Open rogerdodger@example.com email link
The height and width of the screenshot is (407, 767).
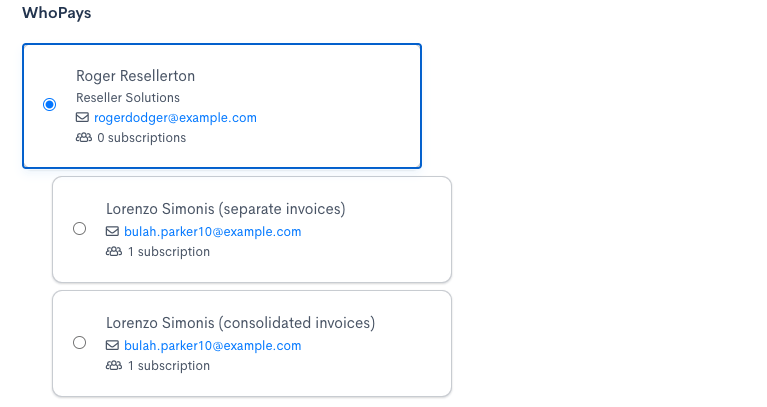(175, 118)
